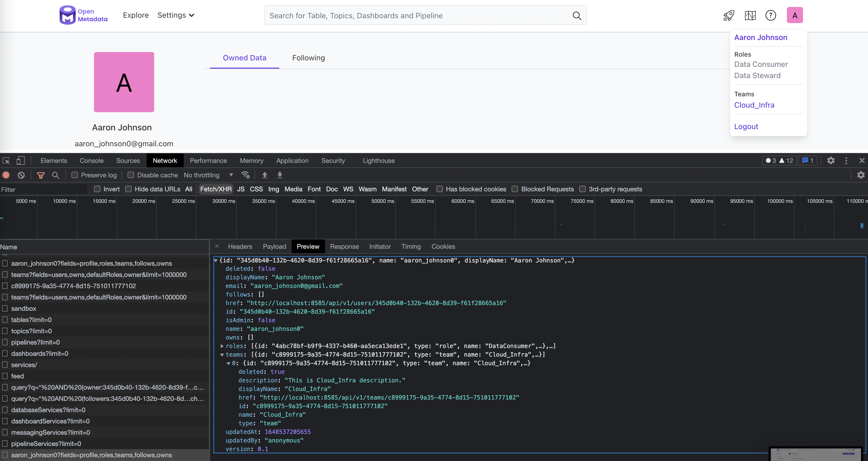Open the Headers tab

240,247
